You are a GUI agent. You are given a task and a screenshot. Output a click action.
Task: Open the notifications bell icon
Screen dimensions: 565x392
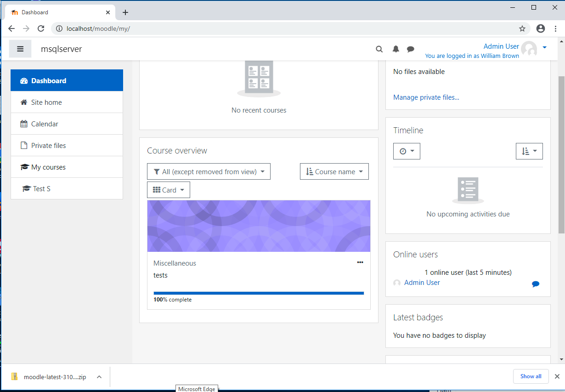[395, 49]
